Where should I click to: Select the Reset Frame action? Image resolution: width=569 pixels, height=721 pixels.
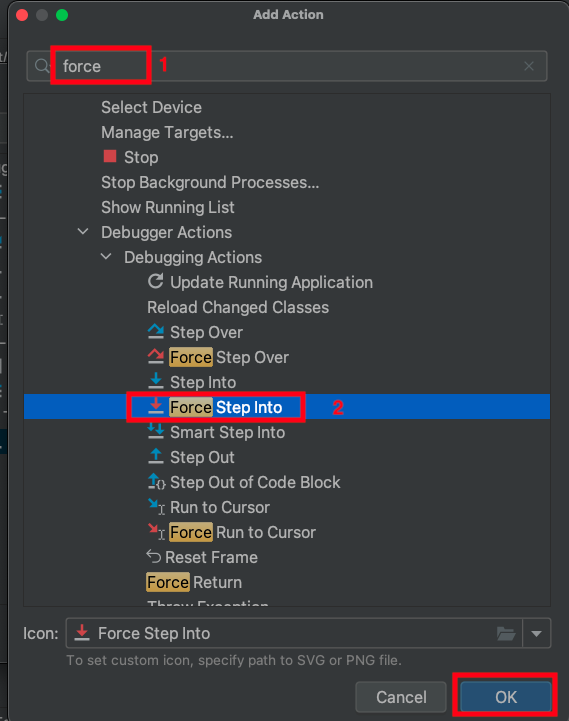click(202, 557)
